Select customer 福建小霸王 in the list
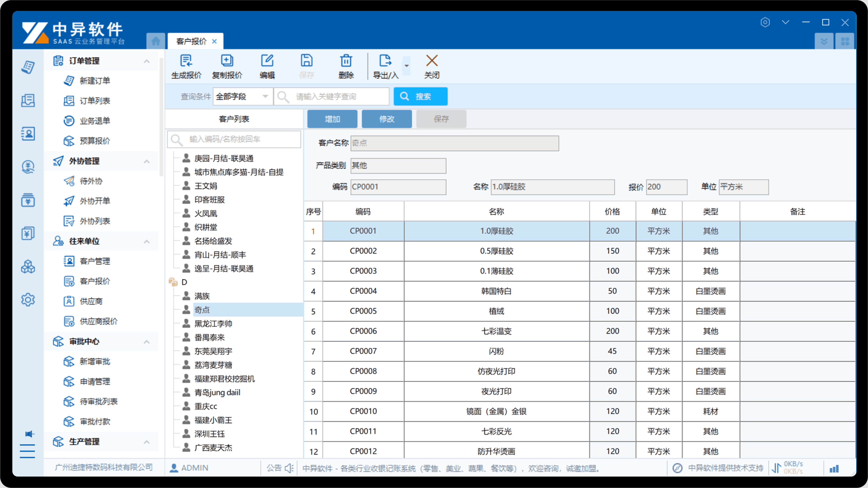This screenshot has width=868, height=488. click(x=213, y=420)
